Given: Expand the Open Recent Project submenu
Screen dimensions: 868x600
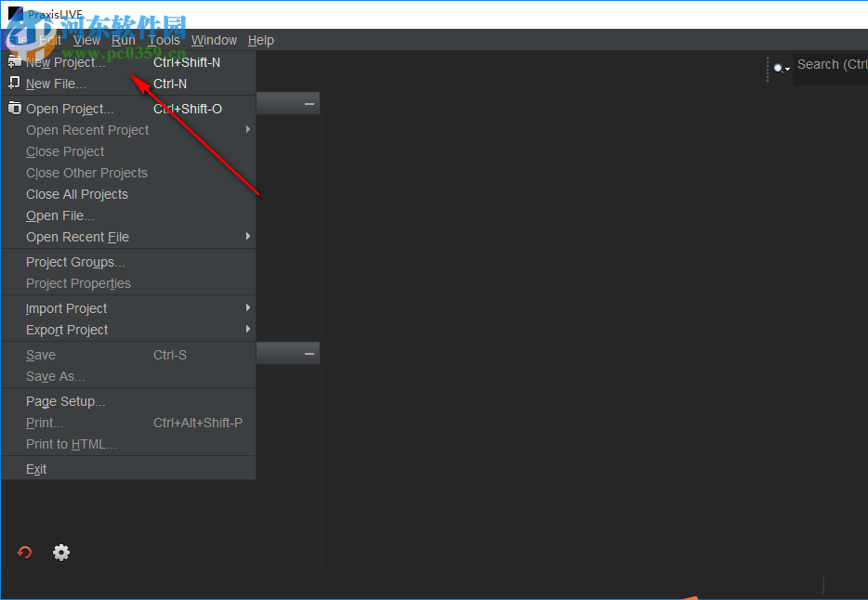Looking at the screenshot, I should click(247, 130).
